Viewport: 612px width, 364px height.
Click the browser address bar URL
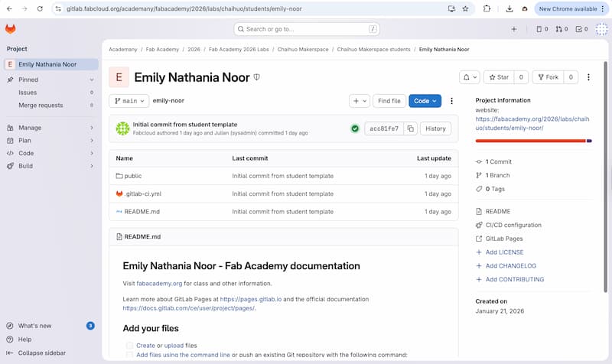pos(184,8)
